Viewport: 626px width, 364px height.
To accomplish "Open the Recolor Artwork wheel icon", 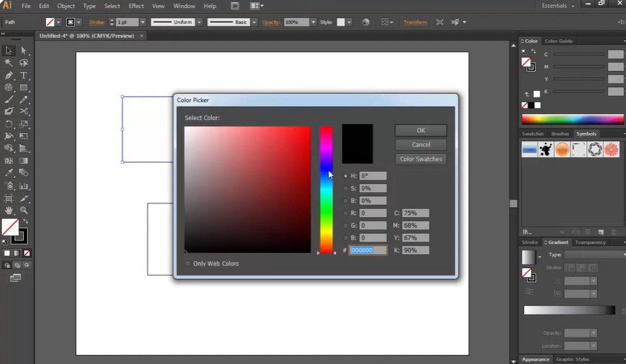I will tap(366, 22).
